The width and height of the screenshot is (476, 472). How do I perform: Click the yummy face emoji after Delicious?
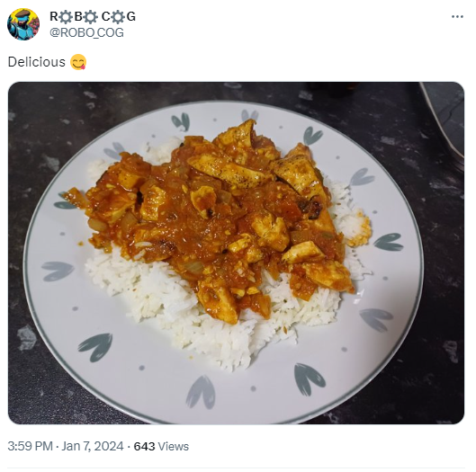(x=78, y=62)
